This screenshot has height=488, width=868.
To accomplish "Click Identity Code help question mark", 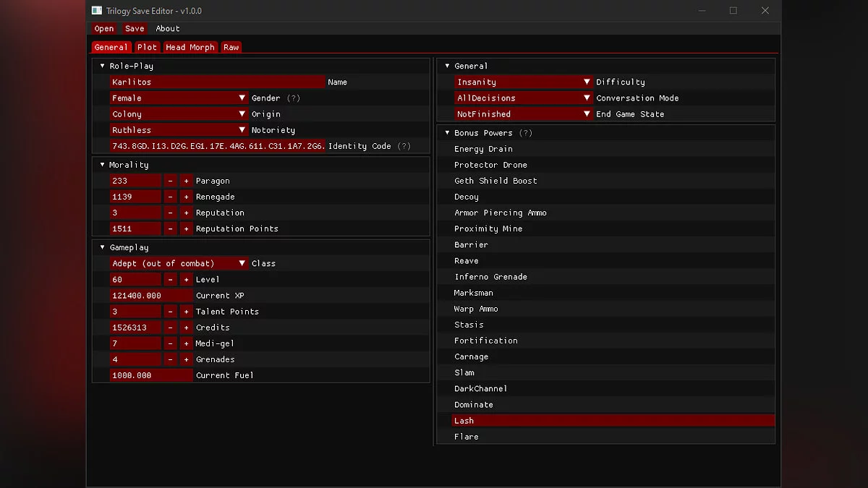I will [x=404, y=146].
